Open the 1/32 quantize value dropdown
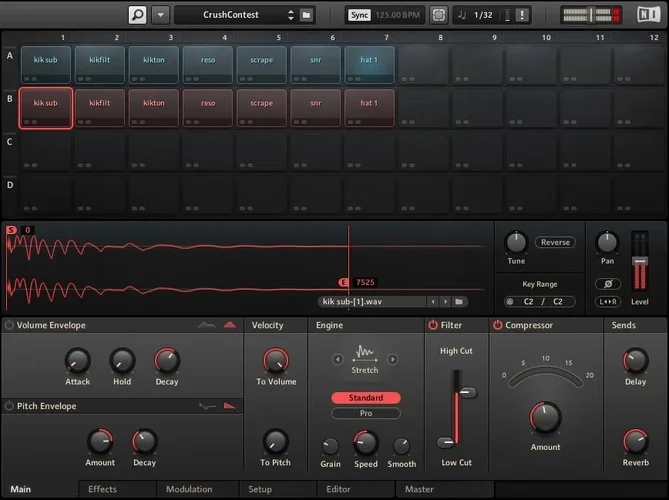This screenshot has width=669, height=500. (483, 15)
